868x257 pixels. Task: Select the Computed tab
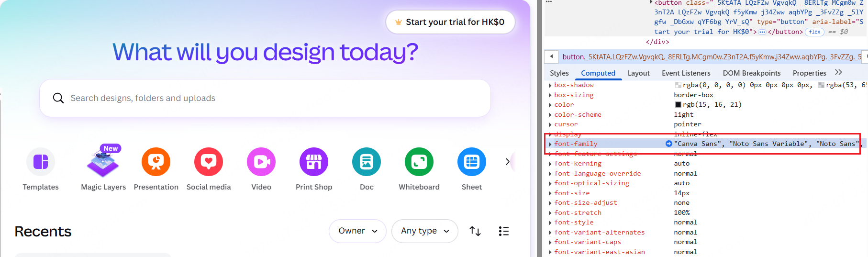[598, 73]
